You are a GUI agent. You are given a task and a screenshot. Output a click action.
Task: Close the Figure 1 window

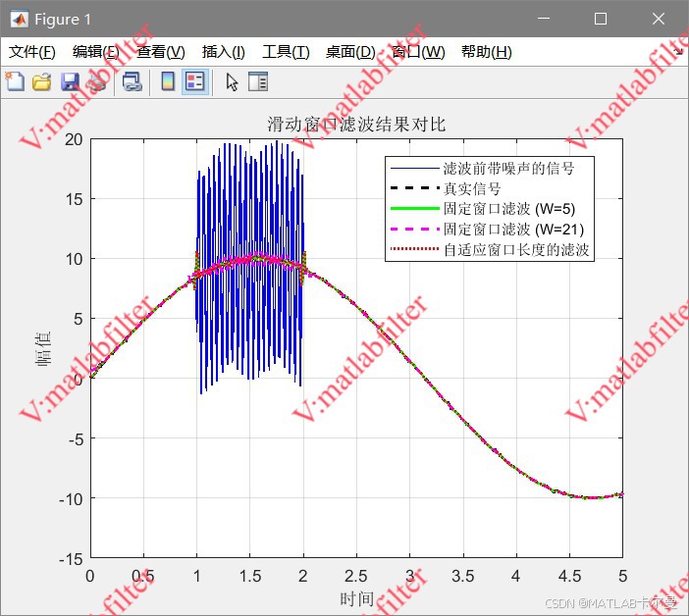click(x=659, y=19)
